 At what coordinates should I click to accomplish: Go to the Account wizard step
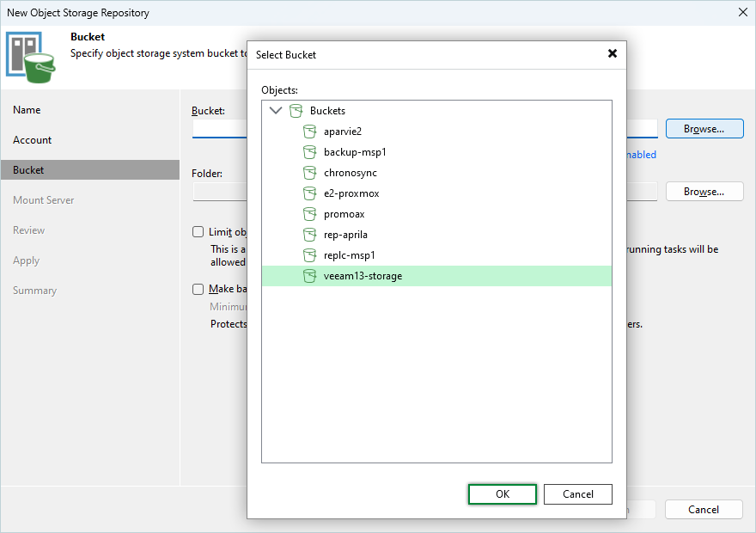(x=33, y=140)
